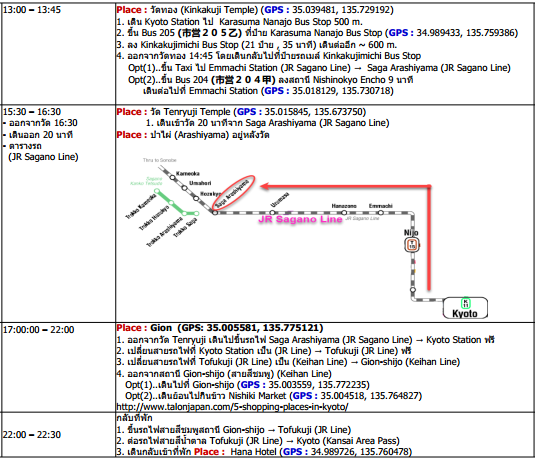Select the "13:00 – 13:45" time cell
Viewport: 535px width, 458px height.
(32, 10)
